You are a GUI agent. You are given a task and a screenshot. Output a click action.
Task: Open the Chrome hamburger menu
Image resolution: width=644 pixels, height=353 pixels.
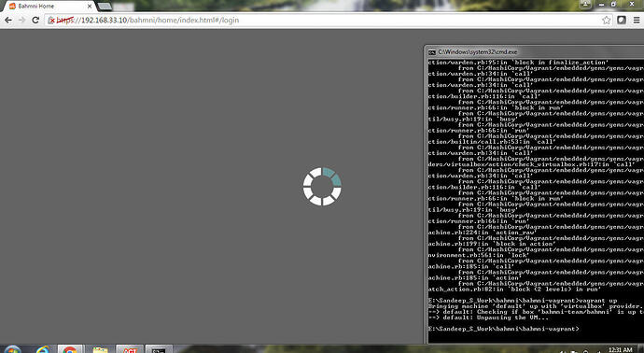[x=637, y=21]
